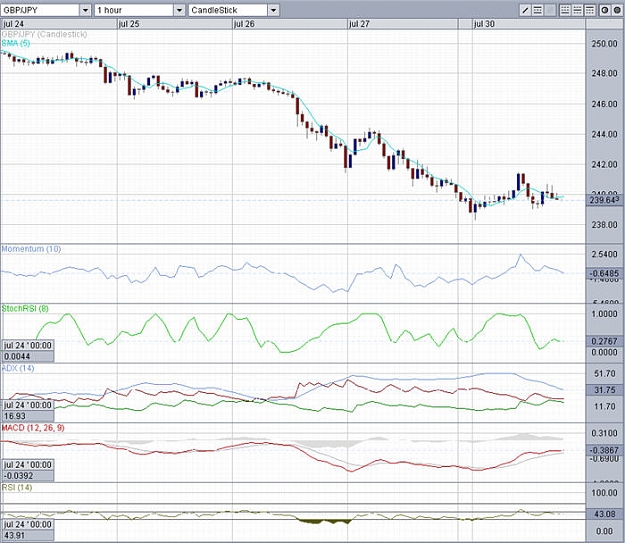Select the GBP/JPY (Candlestick) chart label
The image size is (625, 543).
pyautogui.click(x=44, y=34)
